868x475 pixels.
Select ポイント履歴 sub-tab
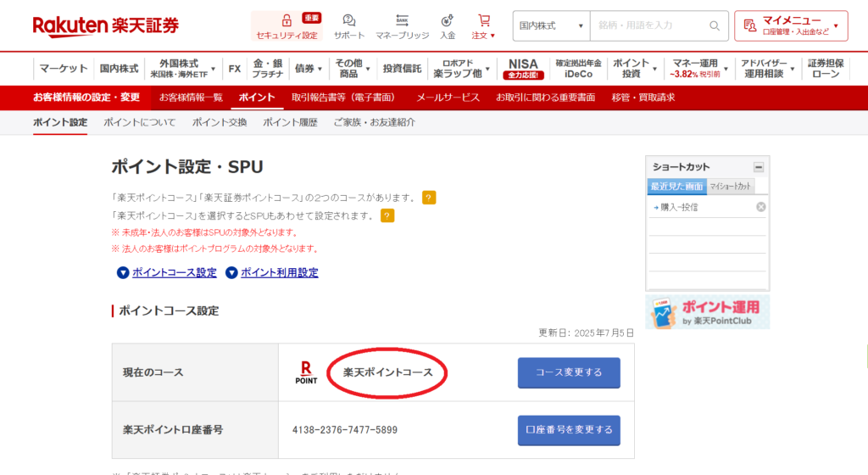290,122
